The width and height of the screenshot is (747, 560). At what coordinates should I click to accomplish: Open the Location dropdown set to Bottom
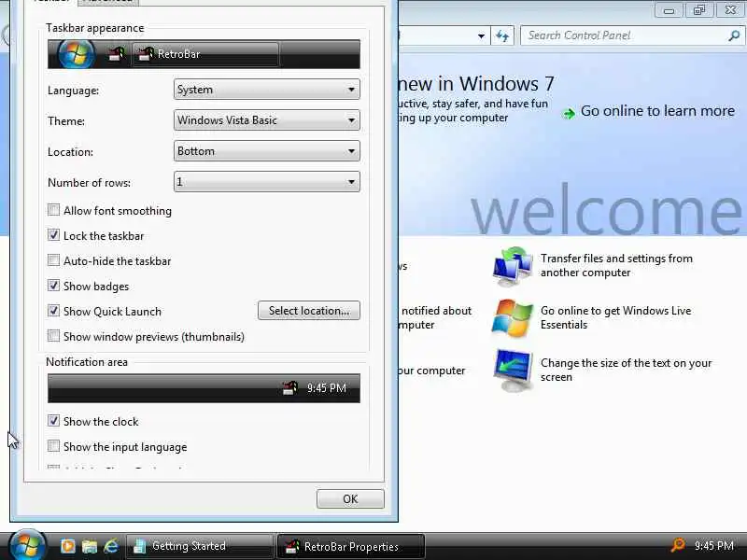[x=267, y=151]
